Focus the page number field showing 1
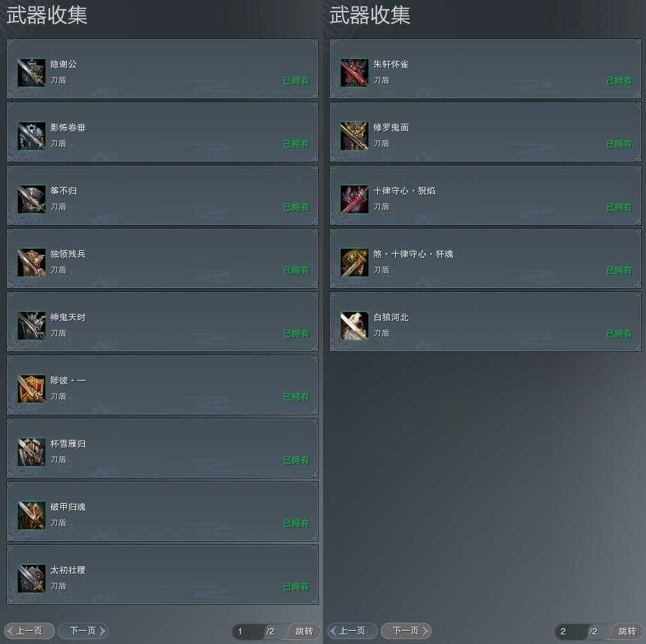 tap(248, 631)
